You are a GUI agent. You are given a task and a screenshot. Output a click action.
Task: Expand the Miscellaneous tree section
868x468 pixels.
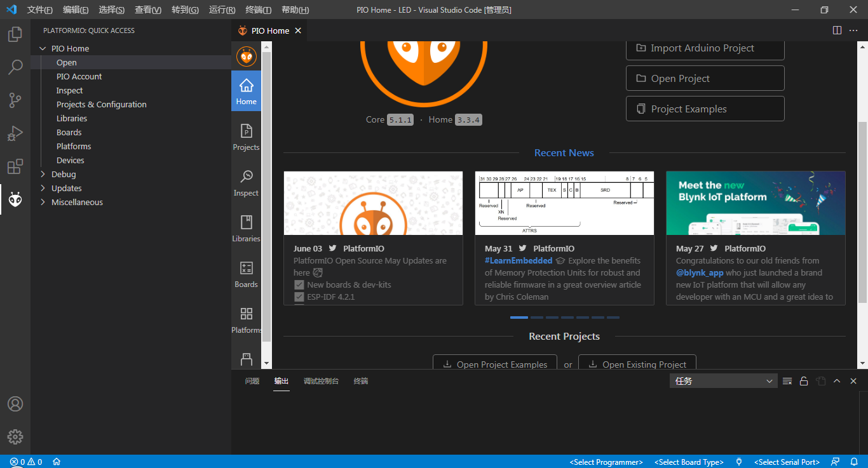[43, 202]
